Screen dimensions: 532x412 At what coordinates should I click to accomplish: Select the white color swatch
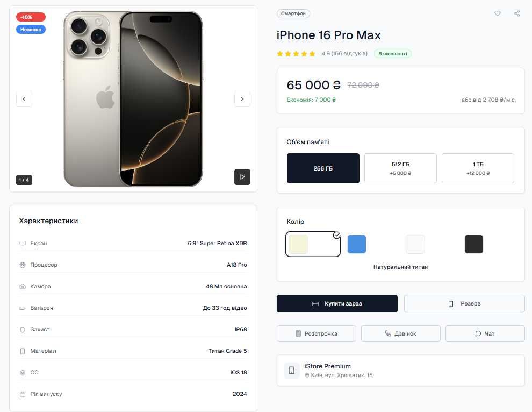pos(415,244)
